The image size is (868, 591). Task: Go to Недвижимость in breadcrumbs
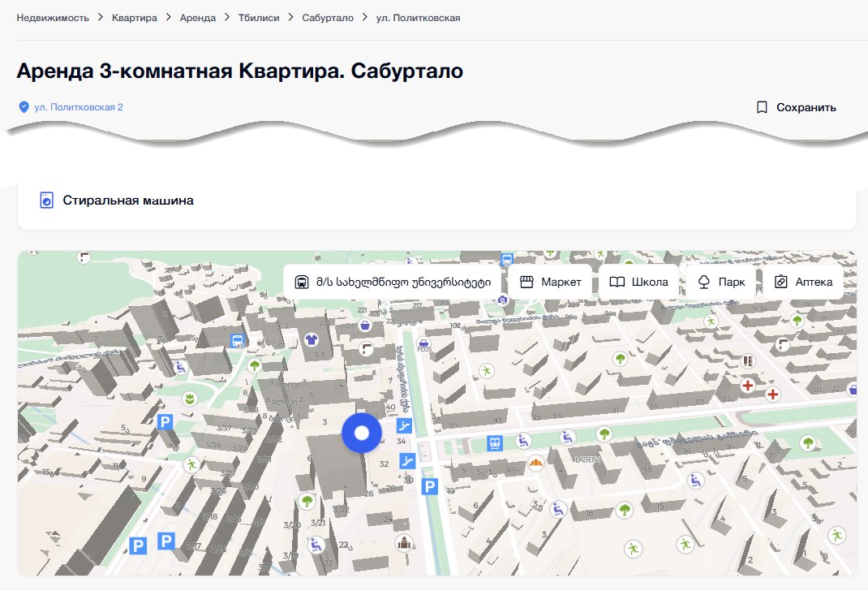(53, 18)
